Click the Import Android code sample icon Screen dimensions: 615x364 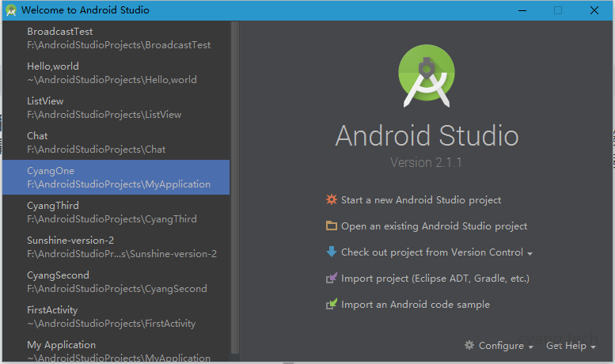coord(332,305)
